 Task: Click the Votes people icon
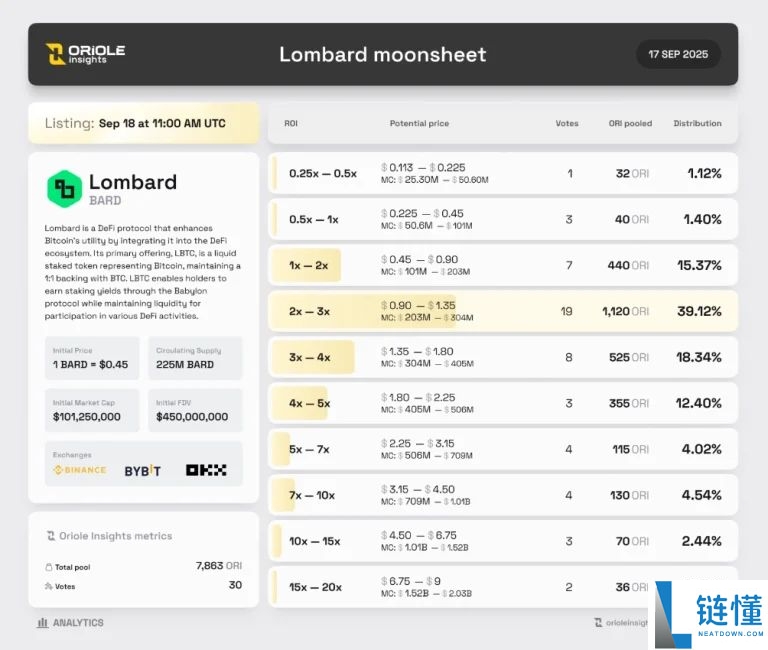pyautogui.click(x=48, y=586)
